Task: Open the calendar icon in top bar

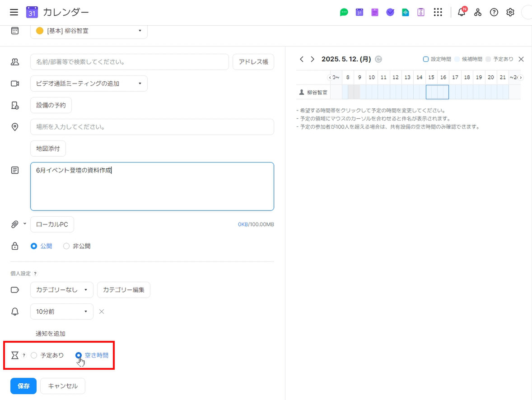Action: (359, 12)
